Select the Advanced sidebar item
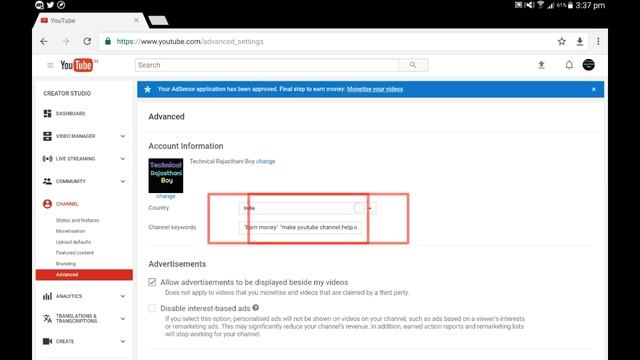640x360 pixels. (x=84, y=275)
